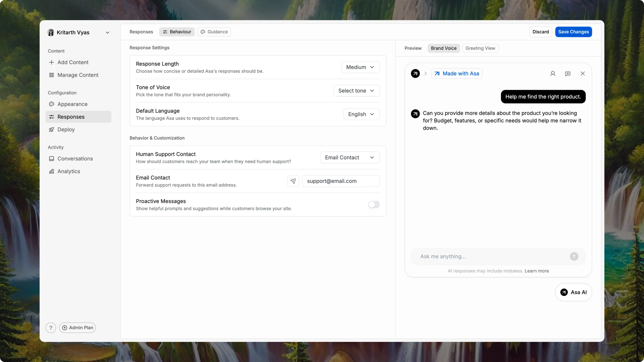Click the send arrow icon in chat input
Image resolution: width=644 pixels, height=362 pixels.
point(574,256)
